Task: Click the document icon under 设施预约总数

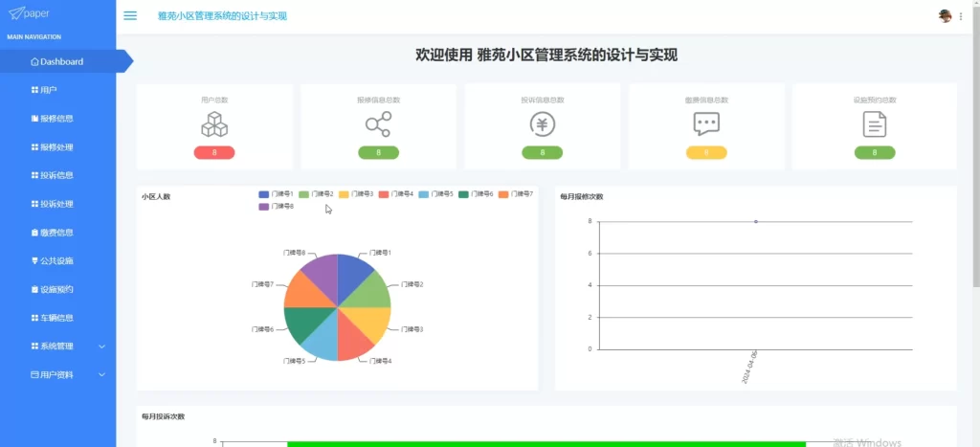Action: coord(875,124)
